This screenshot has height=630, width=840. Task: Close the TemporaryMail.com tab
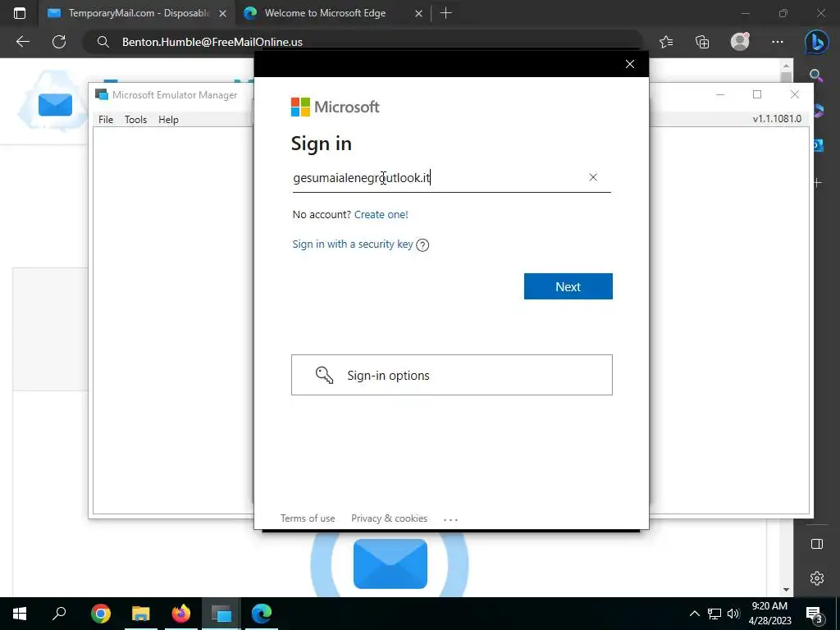(222, 13)
